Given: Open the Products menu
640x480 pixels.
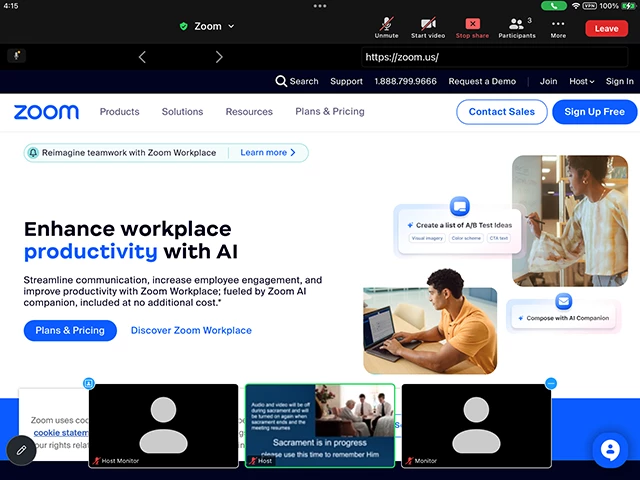Looking at the screenshot, I should coord(120,111).
